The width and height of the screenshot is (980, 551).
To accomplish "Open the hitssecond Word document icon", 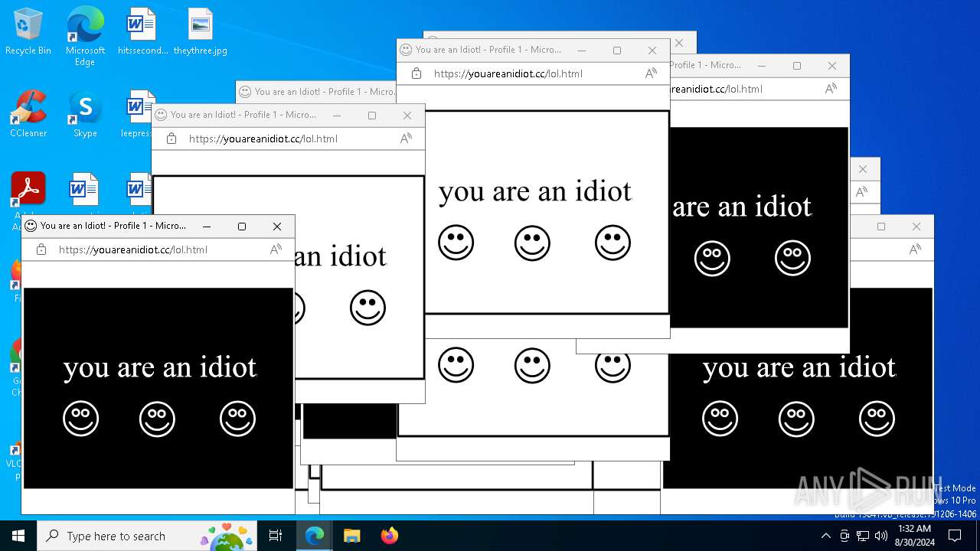I will pyautogui.click(x=142, y=32).
